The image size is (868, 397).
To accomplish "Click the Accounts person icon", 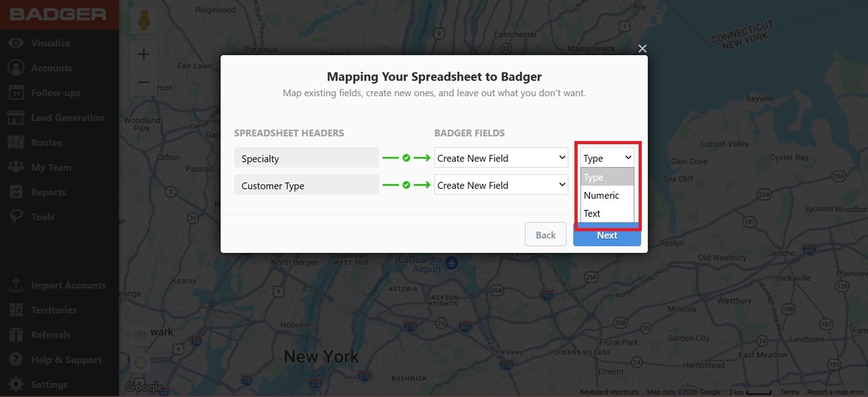I will click(16, 68).
